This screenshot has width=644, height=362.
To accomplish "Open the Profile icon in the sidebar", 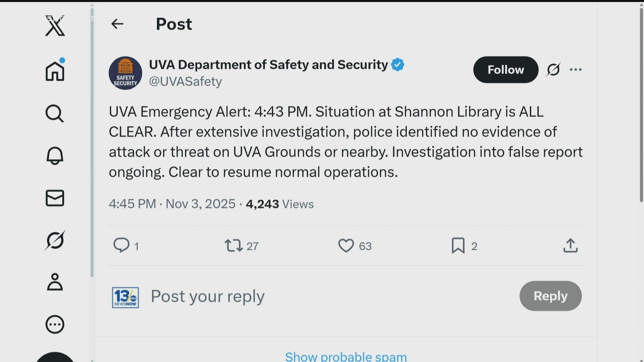I will (x=55, y=282).
